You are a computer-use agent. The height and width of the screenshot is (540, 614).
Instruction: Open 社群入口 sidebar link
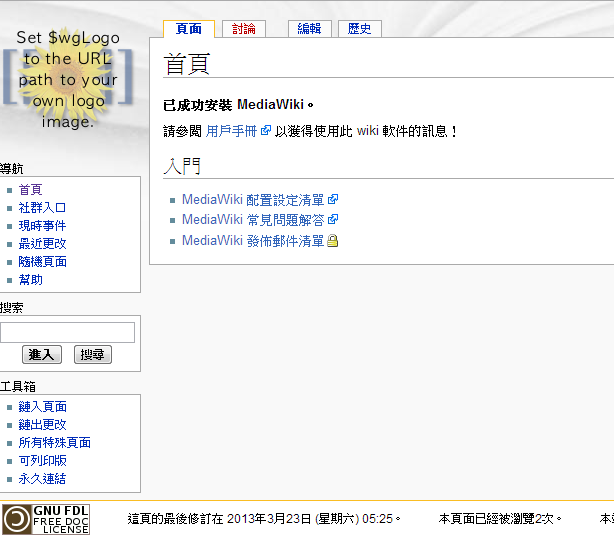pos(42,208)
